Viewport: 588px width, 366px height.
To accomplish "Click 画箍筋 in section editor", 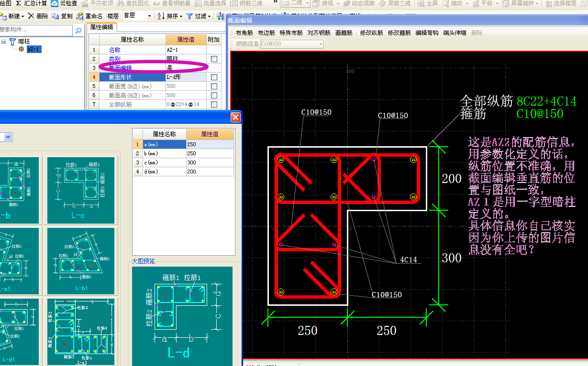I will [344, 33].
